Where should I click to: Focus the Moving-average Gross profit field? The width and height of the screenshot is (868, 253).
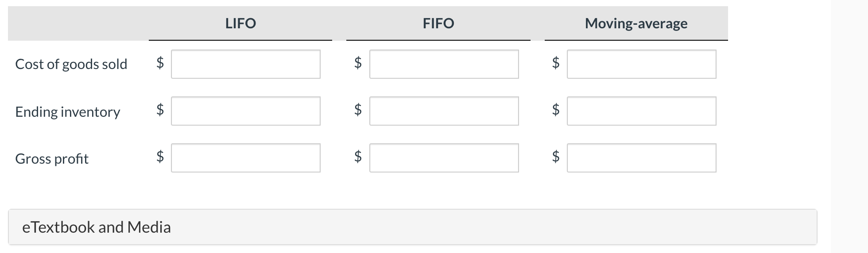[x=642, y=158]
